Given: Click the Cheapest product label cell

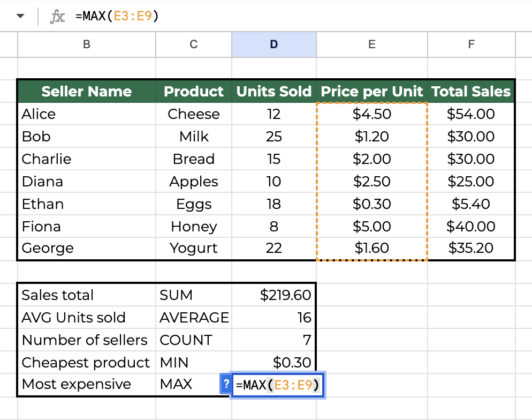Looking at the screenshot, I should click(87, 363).
